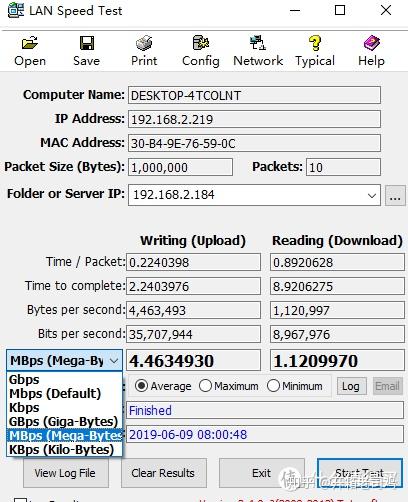
Task: Click upload speed result 4.4634930
Action: pyautogui.click(x=193, y=361)
